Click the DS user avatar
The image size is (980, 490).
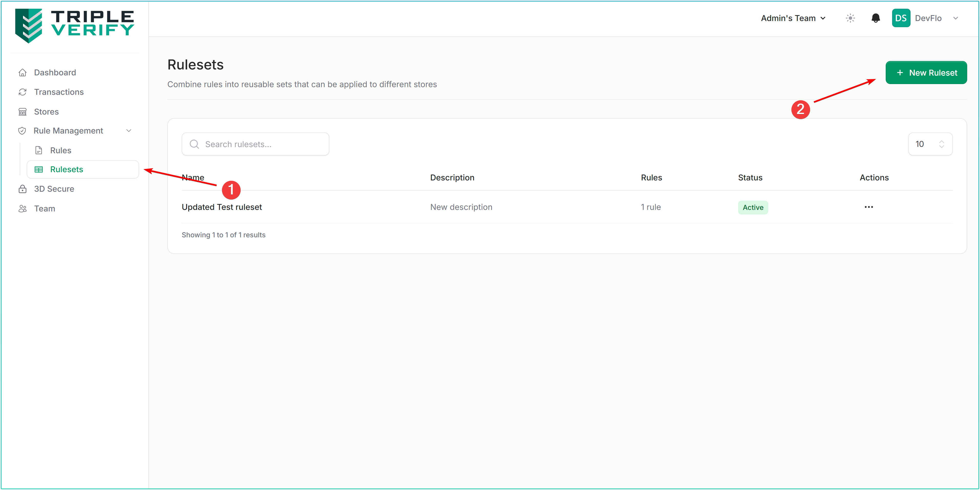901,18
